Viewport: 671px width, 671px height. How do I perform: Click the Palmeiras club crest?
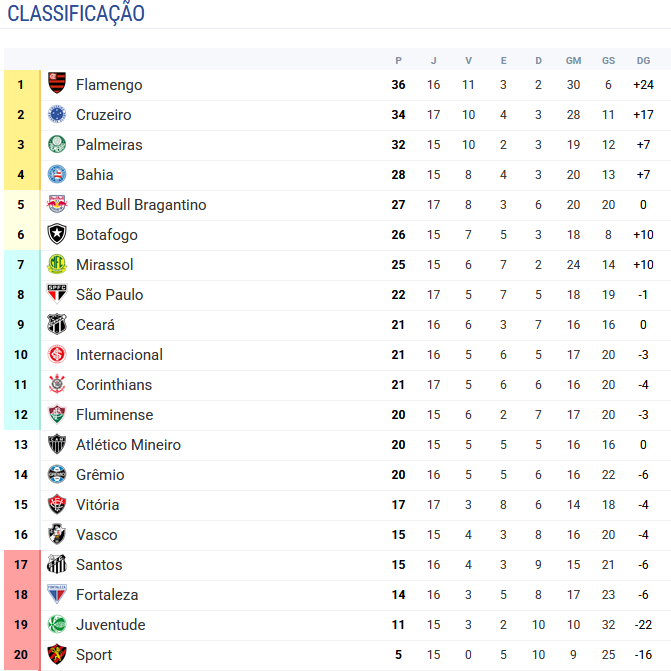pyautogui.click(x=57, y=144)
